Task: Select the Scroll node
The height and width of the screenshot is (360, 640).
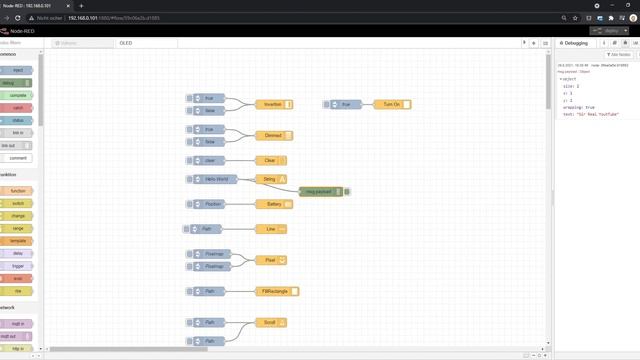Action: (271, 322)
